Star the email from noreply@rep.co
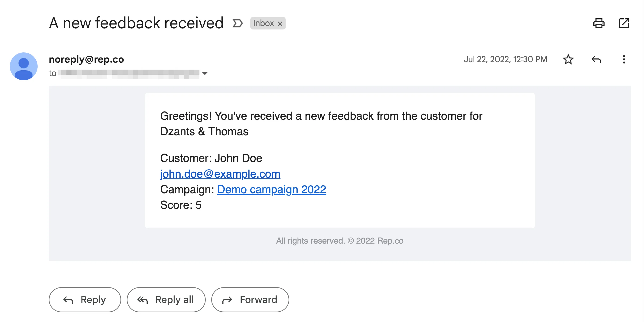The image size is (644, 322). point(568,59)
